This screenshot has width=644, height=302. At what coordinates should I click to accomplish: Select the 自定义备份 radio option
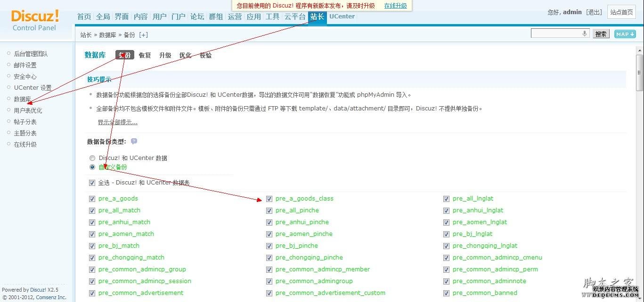pyautogui.click(x=92, y=167)
